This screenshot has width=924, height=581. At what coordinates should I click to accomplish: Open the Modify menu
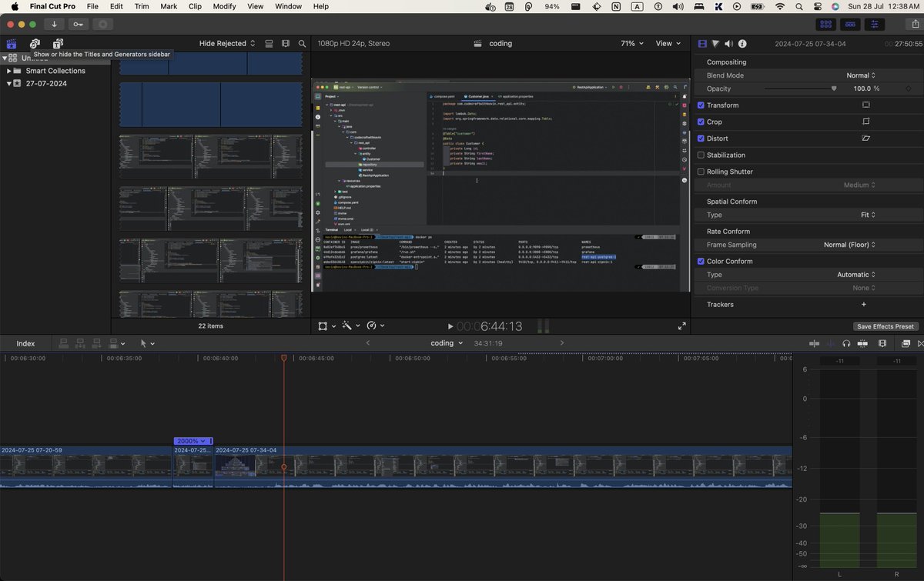point(224,6)
